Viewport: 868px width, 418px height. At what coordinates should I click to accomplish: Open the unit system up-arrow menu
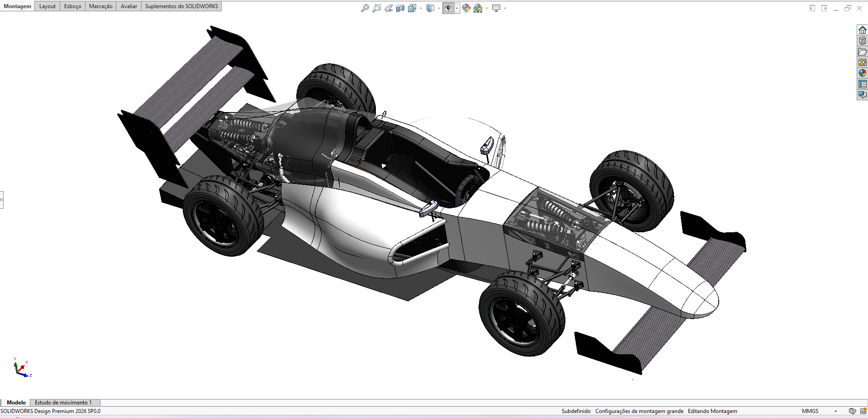point(835,411)
